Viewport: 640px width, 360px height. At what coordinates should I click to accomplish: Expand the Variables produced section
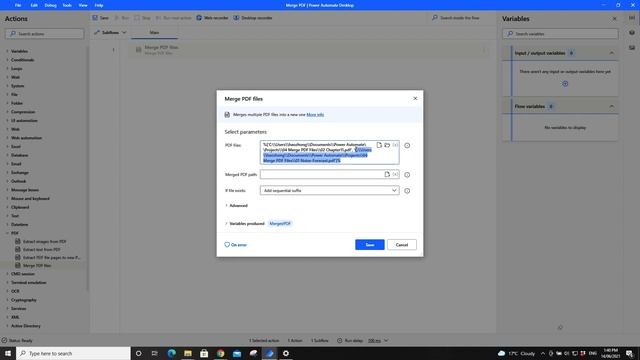click(x=245, y=224)
